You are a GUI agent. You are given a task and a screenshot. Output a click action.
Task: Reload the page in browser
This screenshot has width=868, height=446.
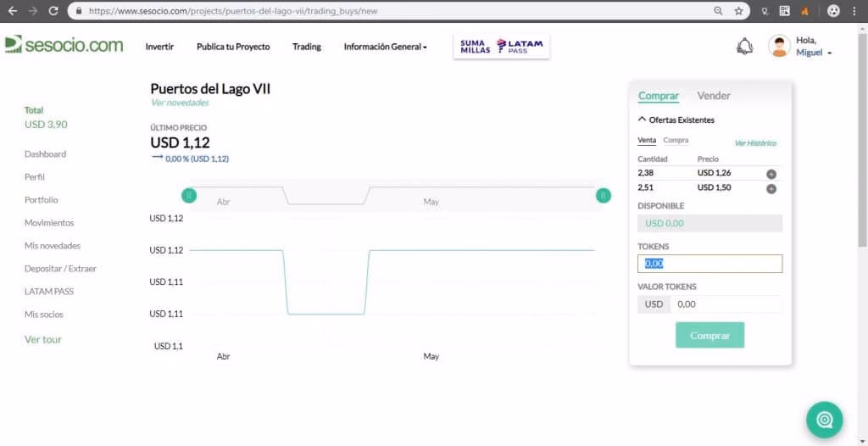(x=53, y=11)
